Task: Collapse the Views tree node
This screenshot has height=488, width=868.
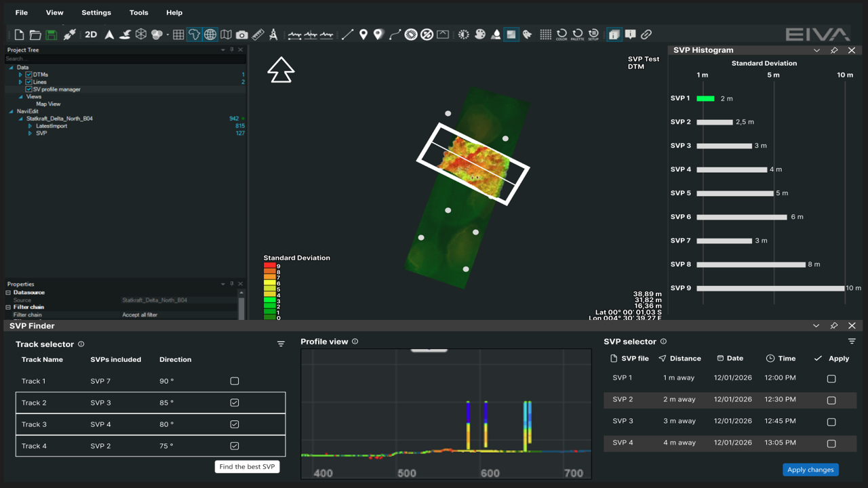Action: (20, 97)
